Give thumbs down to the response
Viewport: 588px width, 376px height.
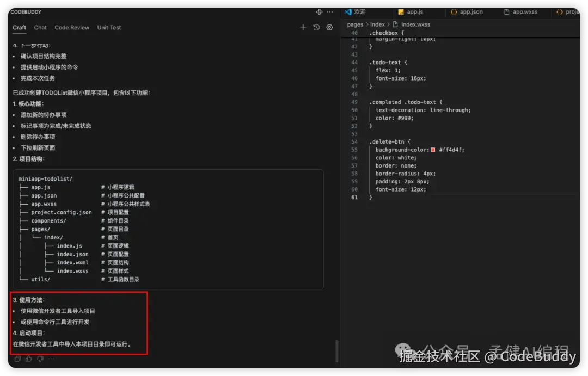pyautogui.click(x=40, y=359)
